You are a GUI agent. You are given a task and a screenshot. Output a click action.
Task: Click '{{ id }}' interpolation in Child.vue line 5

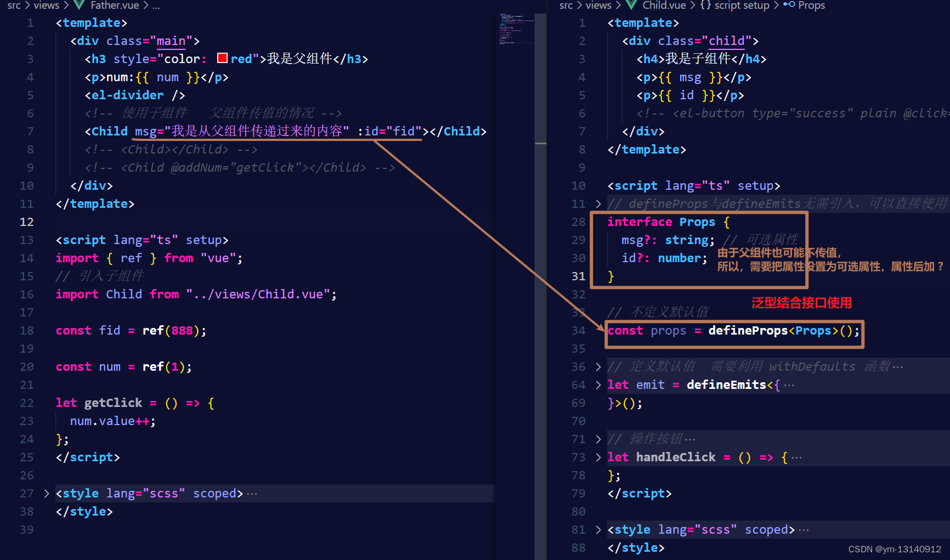click(x=687, y=95)
